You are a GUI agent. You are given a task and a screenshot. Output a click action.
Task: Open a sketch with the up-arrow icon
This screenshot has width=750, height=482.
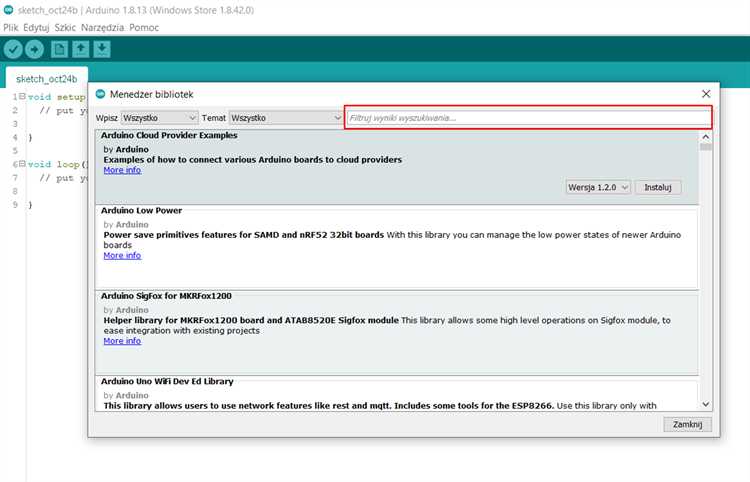(x=81, y=49)
